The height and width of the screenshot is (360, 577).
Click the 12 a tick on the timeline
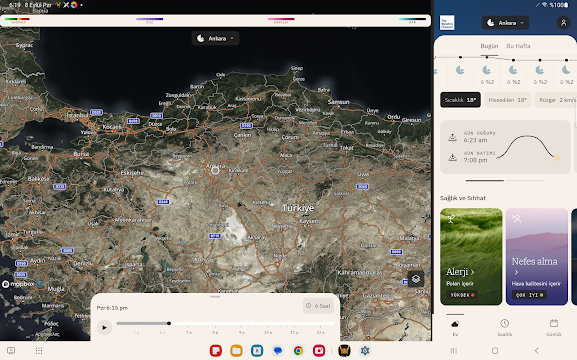(321, 332)
